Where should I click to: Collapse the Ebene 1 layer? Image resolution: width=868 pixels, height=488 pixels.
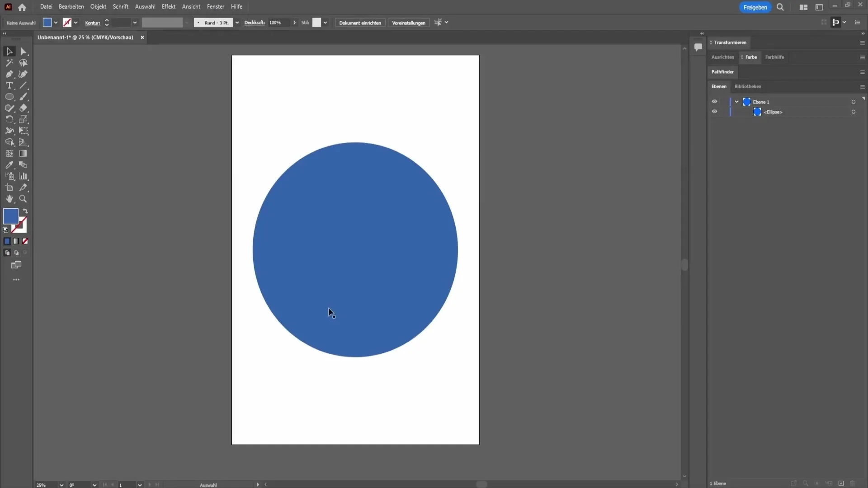tap(736, 102)
